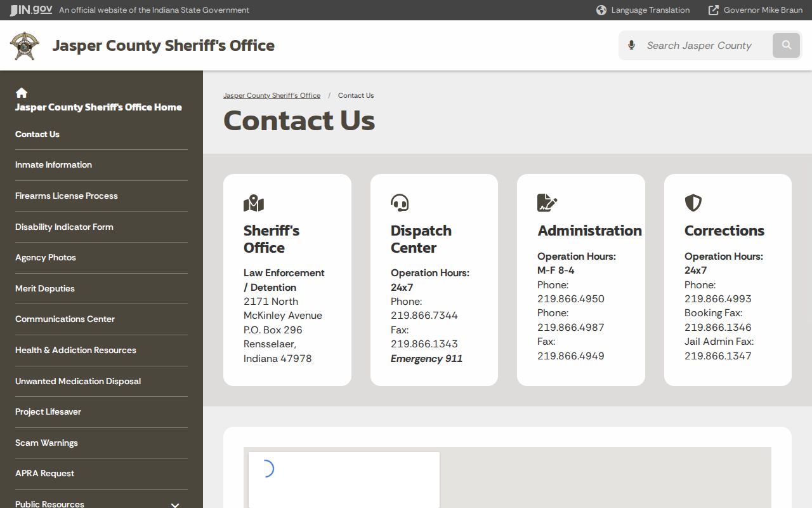812x508 pixels.
Task: Click the home icon in sidebar
Action: pos(22,93)
